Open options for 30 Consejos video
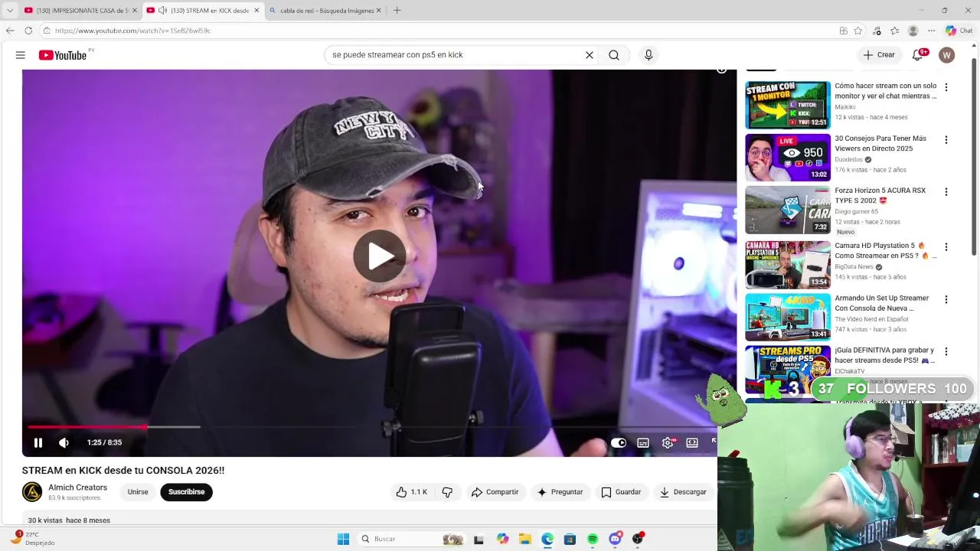 (946, 140)
